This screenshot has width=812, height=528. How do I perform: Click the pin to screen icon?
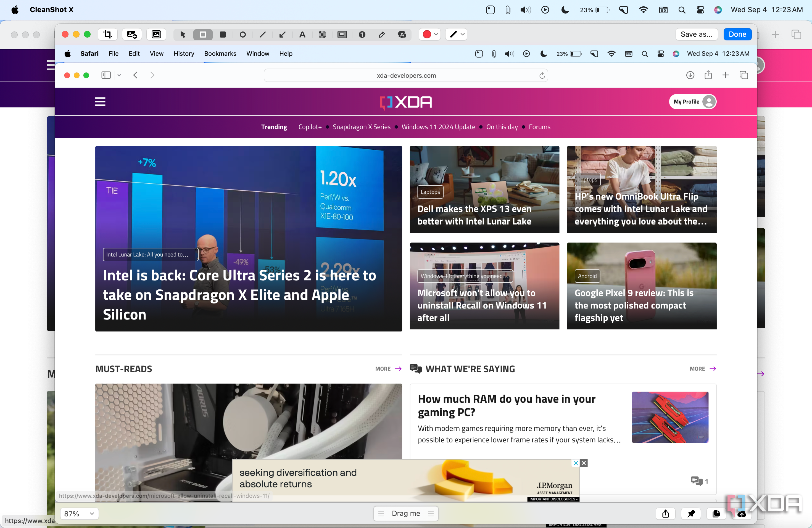[691, 513]
